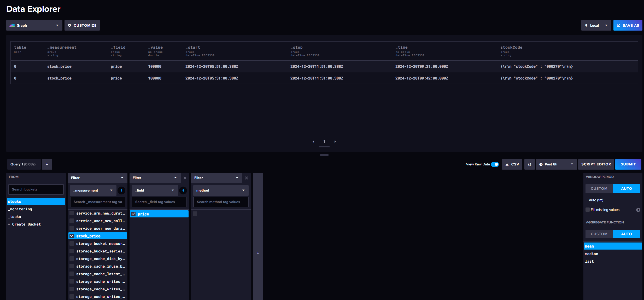Open the Script Editor
The width and height of the screenshot is (644, 300).
click(596, 164)
